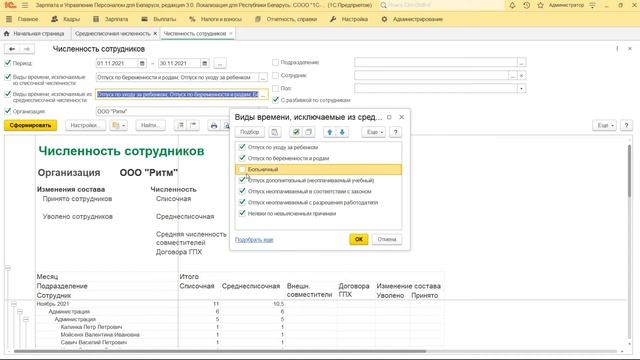Check all items icon in dialog
The height and width of the screenshot is (360, 640).
(296, 132)
